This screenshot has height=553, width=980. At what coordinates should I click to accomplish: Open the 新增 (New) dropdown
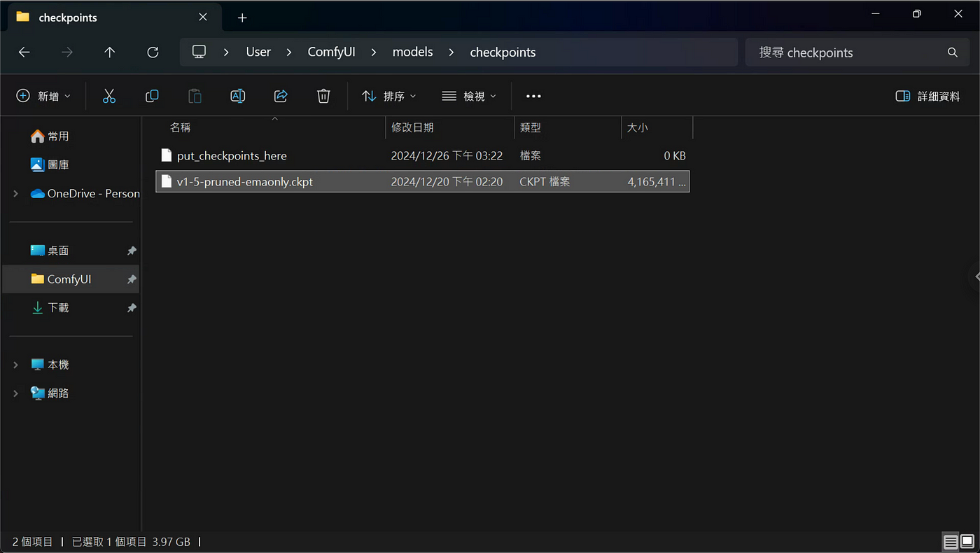point(43,96)
